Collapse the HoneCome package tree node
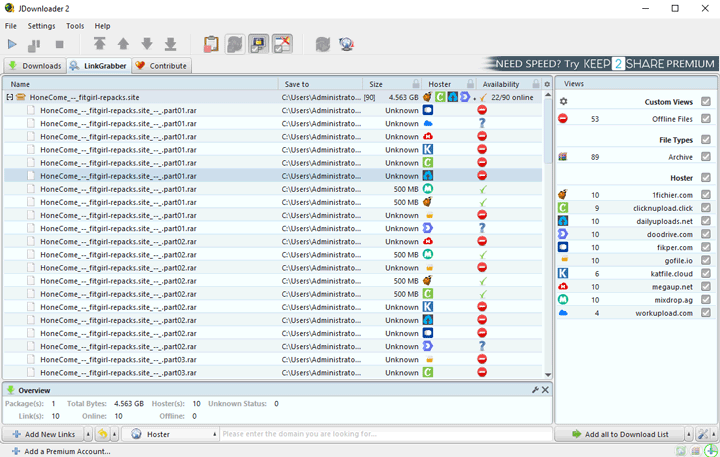The width and height of the screenshot is (720, 457). (x=10, y=97)
